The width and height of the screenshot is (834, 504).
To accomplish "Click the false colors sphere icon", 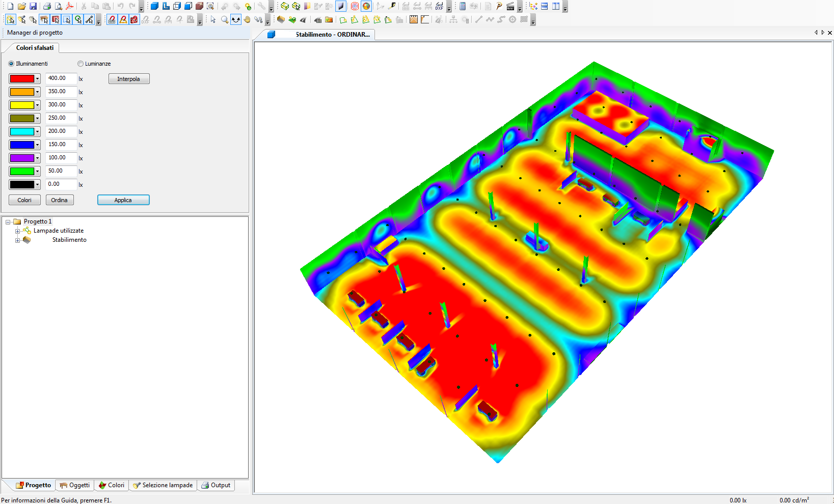I will (x=366, y=7).
